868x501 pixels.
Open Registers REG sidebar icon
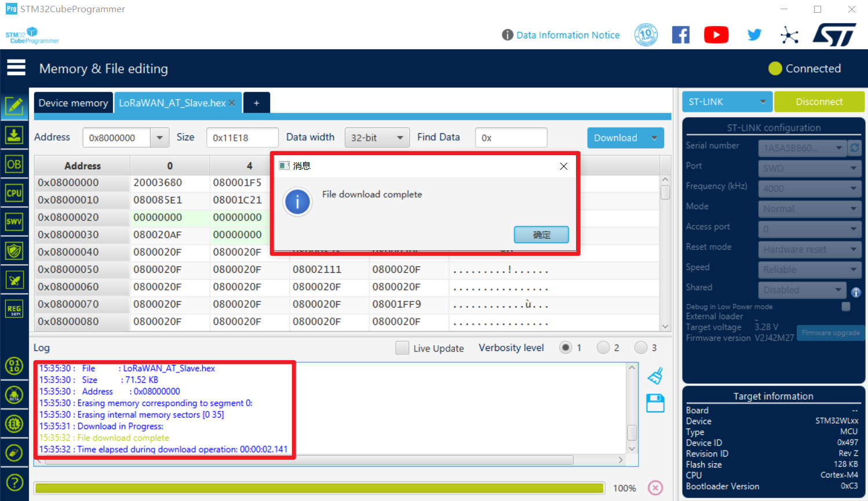(x=14, y=309)
